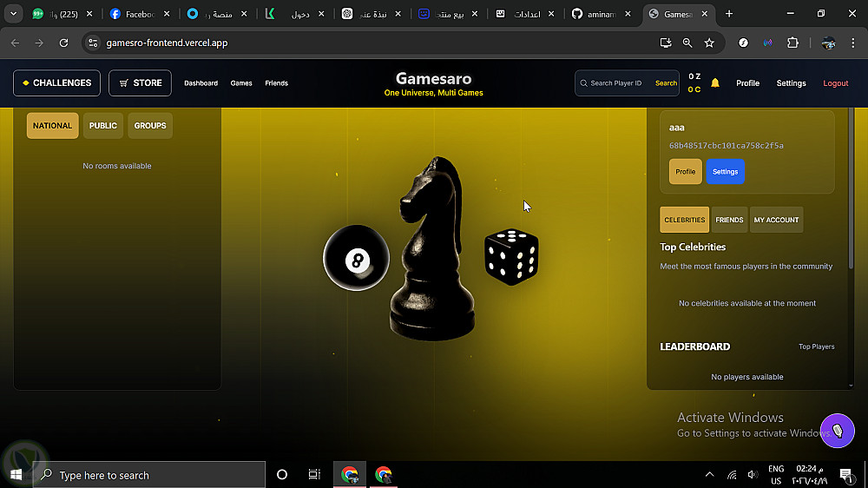868x488 pixels.
Task: Open Task View on the taskbar
Action: click(x=314, y=475)
